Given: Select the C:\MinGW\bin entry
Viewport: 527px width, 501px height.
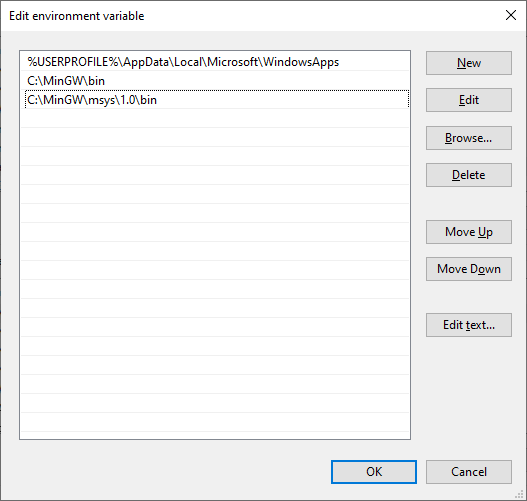Looking at the screenshot, I should (x=215, y=81).
